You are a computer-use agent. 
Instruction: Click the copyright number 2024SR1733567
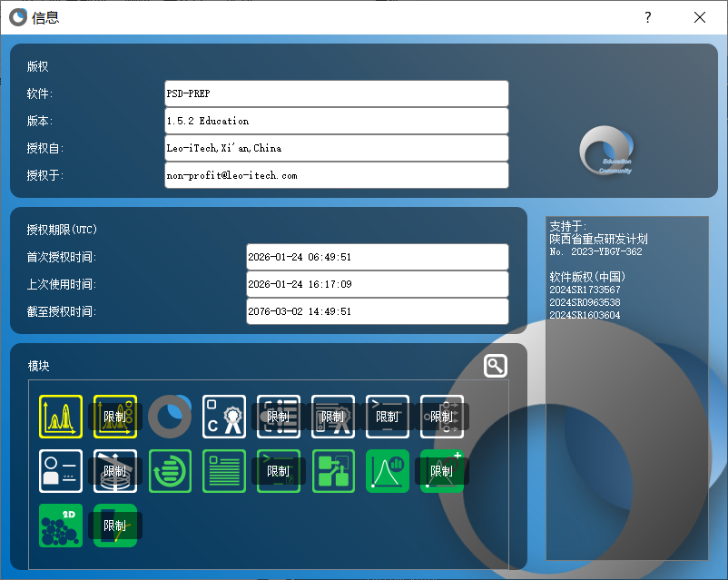[x=585, y=290]
